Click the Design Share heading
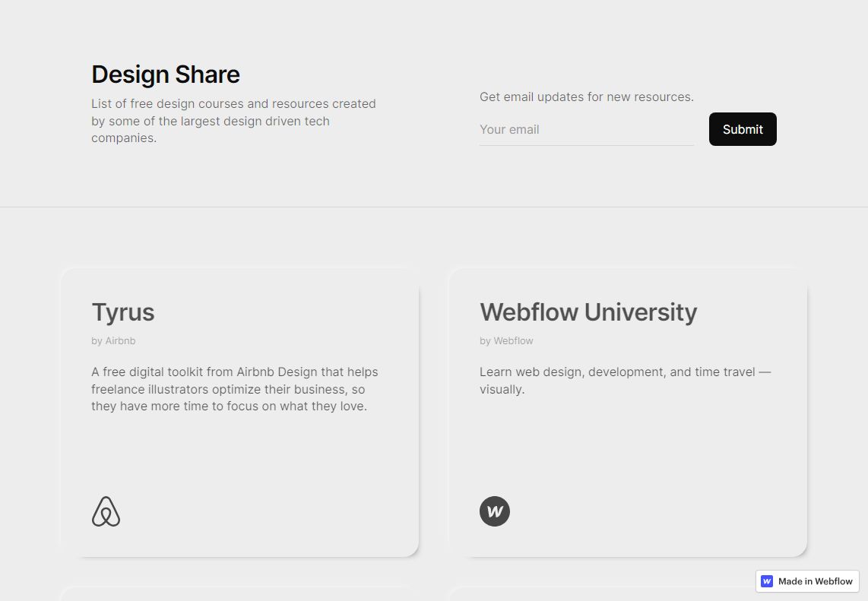Image resolution: width=868 pixels, height=601 pixels. click(x=166, y=74)
